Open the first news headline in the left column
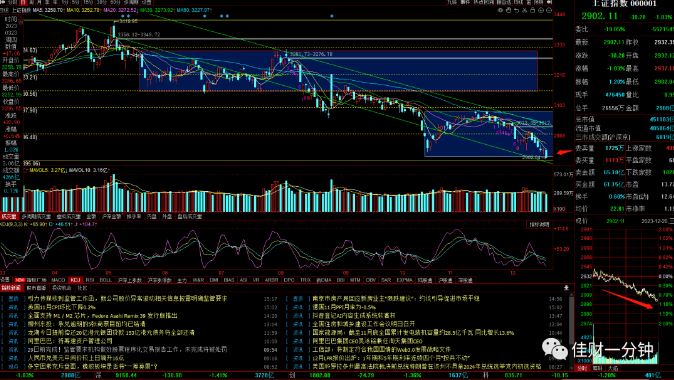Viewport: 674px width, 380px height. pyautogui.click(x=127, y=298)
